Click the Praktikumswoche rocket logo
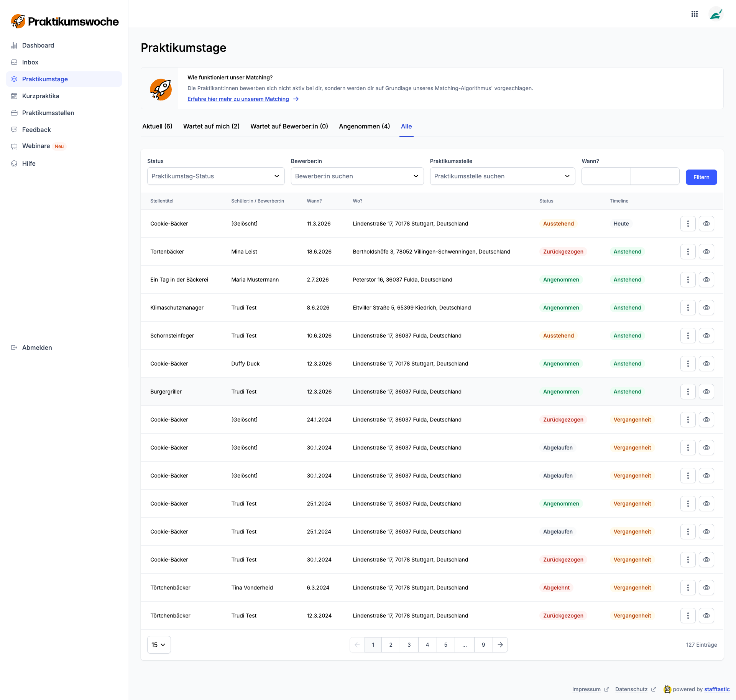The width and height of the screenshot is (736, 700). [18, 21]
